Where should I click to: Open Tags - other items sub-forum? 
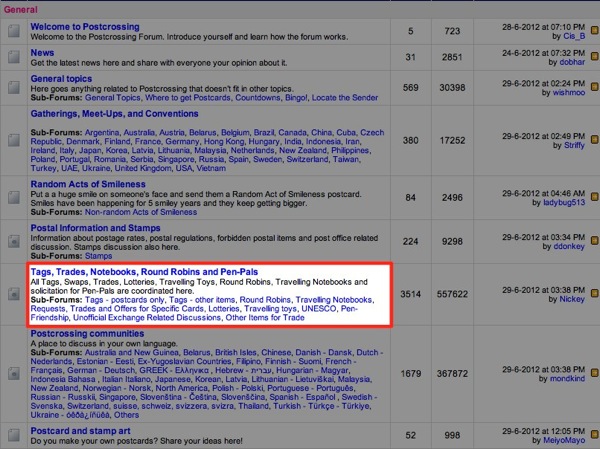click(x=202, y=300)
